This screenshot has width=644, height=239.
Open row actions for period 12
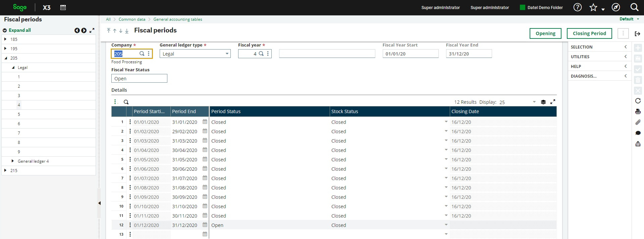click(130, 225)
